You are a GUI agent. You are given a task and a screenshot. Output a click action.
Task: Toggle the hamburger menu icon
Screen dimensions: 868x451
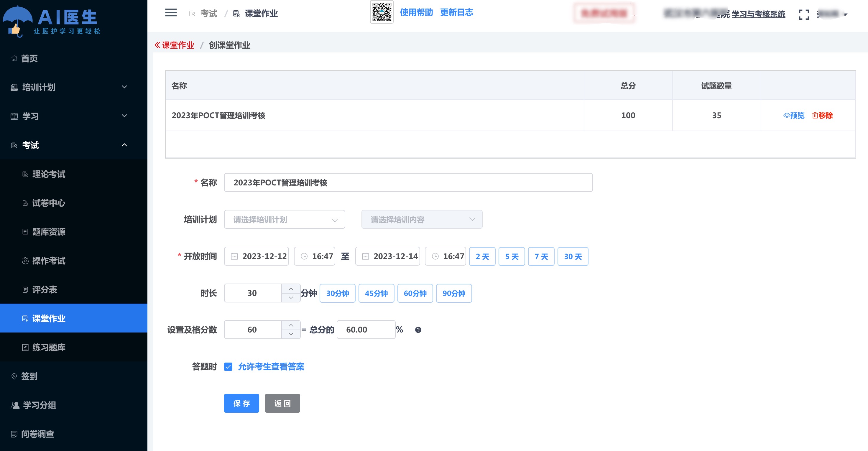(171, 13)
